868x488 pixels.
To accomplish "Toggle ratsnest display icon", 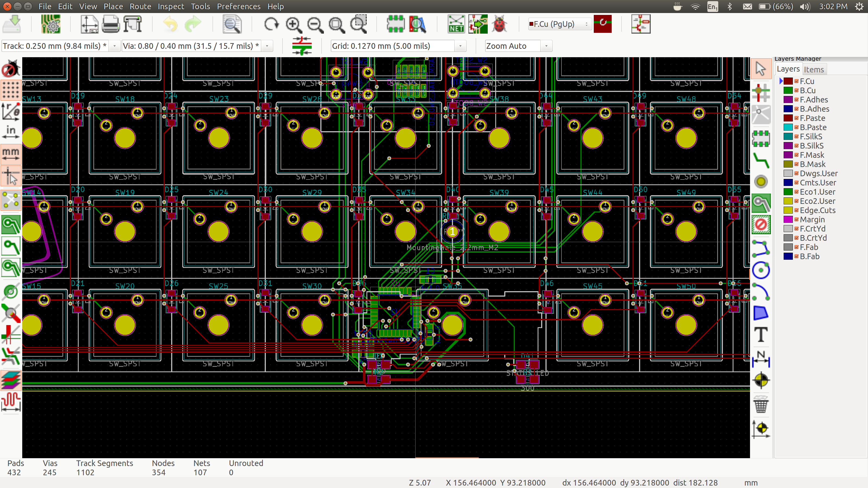I will (x=11, y=200).
